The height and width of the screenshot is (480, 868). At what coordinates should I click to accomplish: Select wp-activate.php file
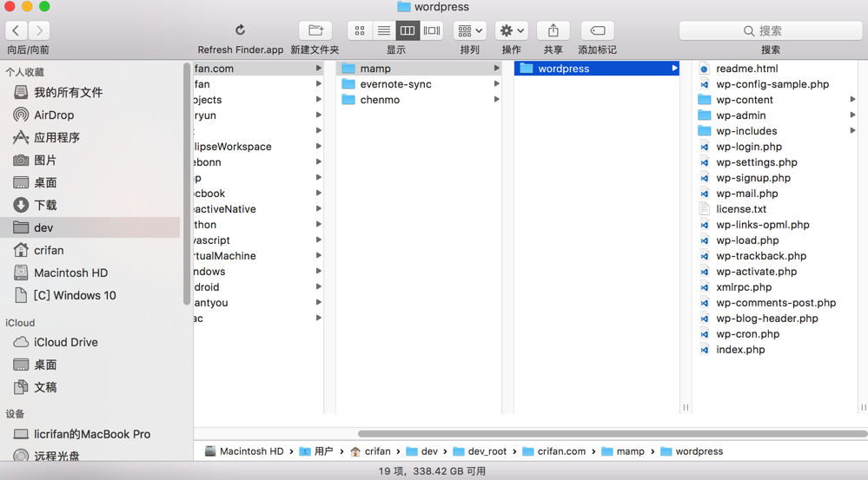(x=756, y=272)
